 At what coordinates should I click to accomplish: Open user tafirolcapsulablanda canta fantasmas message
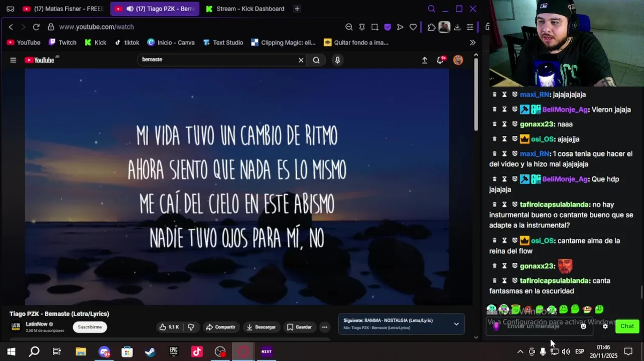[554, 281]
